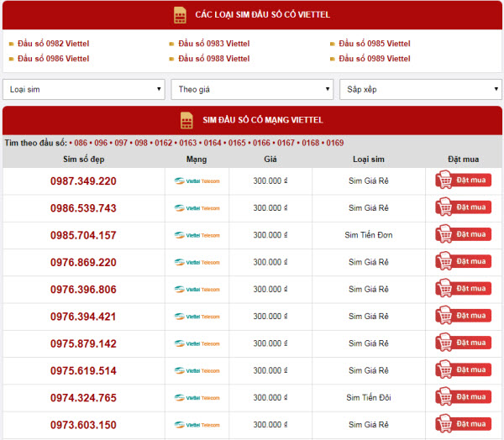Filter by prefix 097
Viewport: 504px width, 440px height.
121,143
